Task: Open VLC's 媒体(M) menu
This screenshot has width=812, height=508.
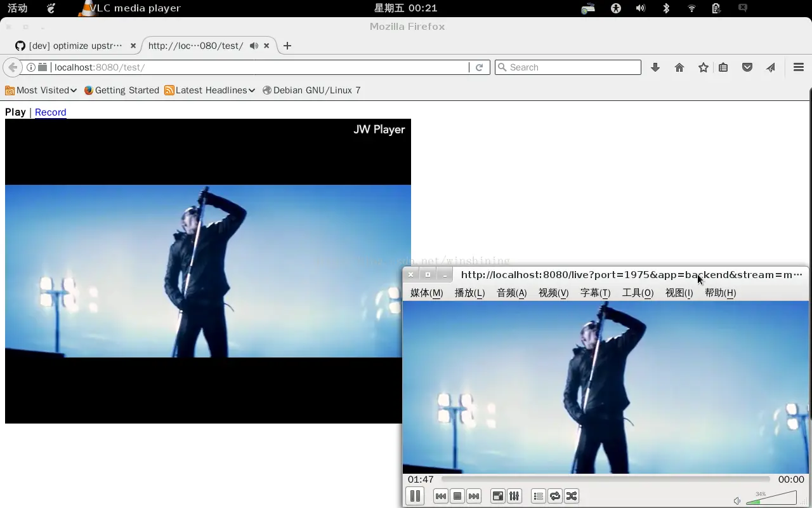Action: click(426, 293)
